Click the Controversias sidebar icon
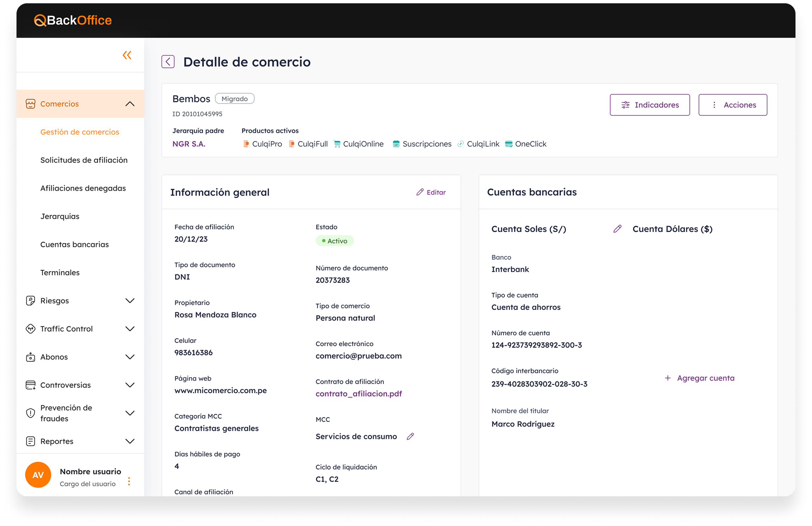The height and width of the screenshot is (526, 812). [x=31, y=385]
